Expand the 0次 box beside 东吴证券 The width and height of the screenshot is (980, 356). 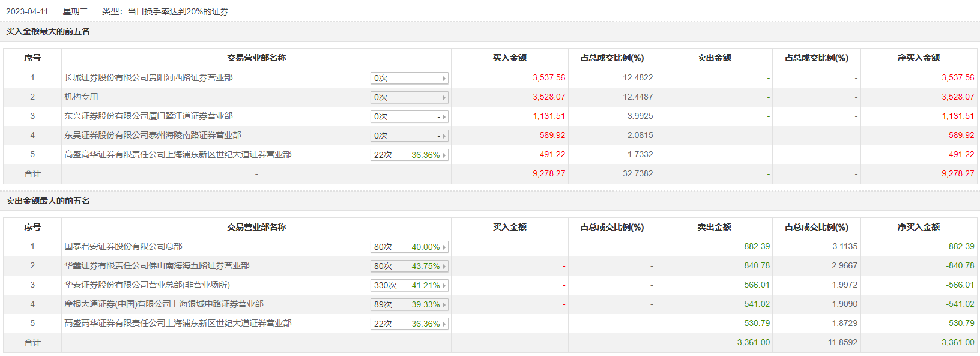click(x=409, y=136)
